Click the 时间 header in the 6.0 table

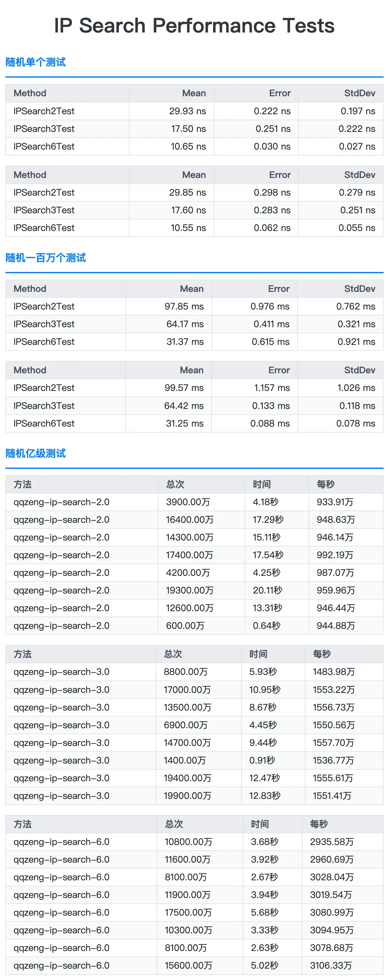point(272,824)
